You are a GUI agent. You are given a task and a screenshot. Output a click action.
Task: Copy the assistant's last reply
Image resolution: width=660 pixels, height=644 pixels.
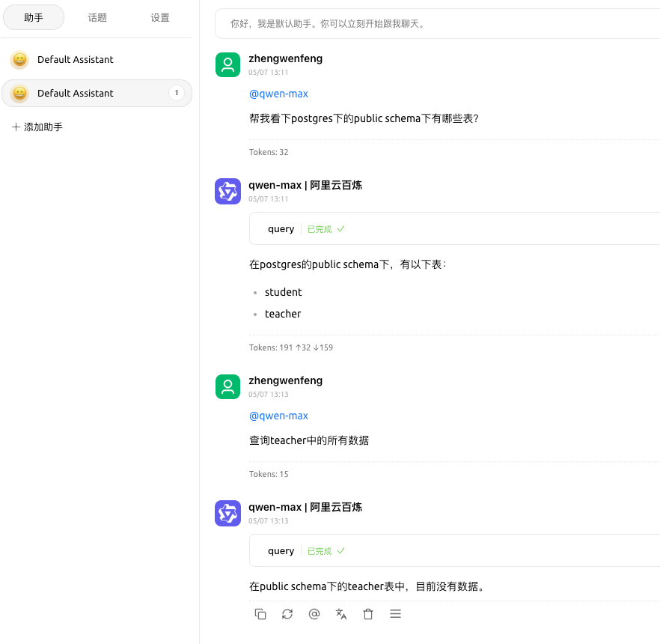coord(260,613)
